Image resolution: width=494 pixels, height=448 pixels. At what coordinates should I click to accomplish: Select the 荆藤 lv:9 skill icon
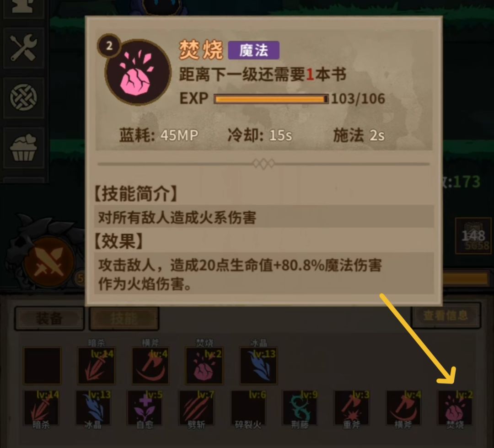[x=300, y=409]
